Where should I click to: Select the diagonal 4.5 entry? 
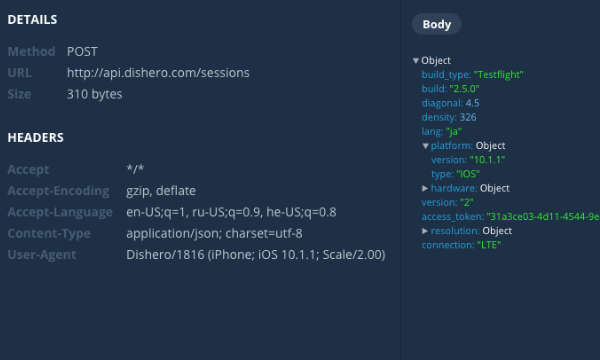point(450,103)
